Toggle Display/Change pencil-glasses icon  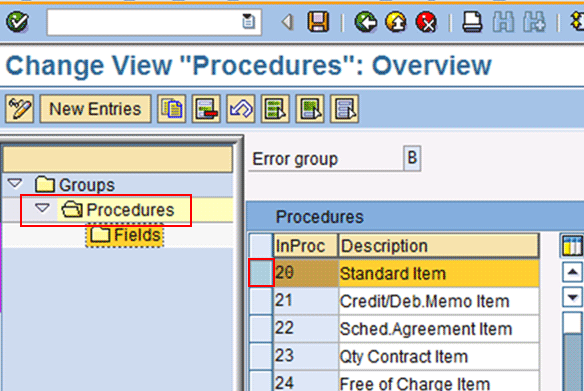point(20,109)
